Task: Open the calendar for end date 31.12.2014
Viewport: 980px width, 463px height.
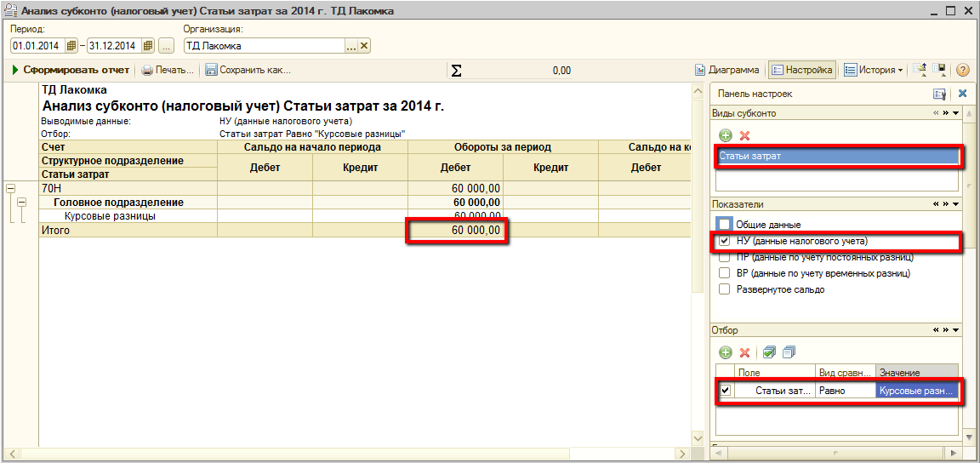Action: click(x=148, y=46)
